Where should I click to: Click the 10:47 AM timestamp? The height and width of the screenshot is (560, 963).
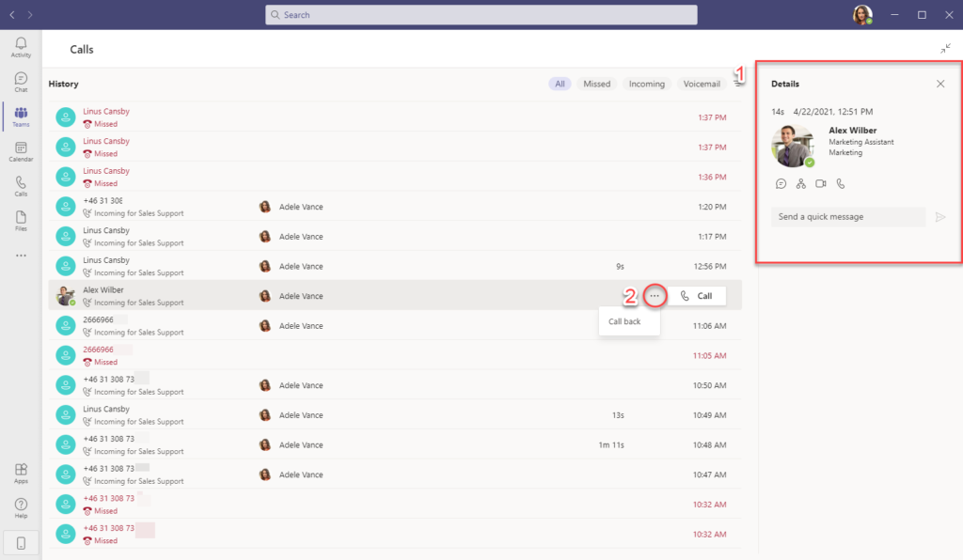tap(710, 474)
